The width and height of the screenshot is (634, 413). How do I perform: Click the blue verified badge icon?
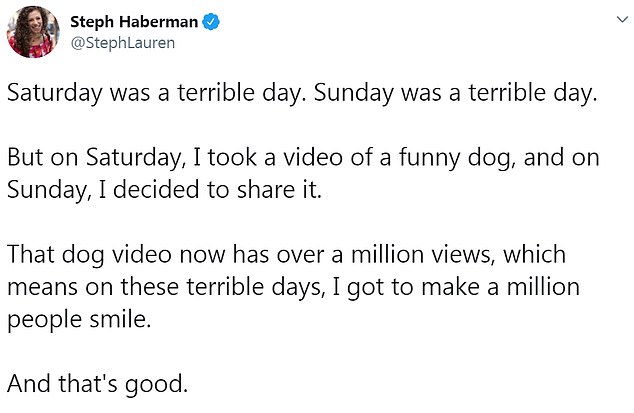click(x=211, y=22)
